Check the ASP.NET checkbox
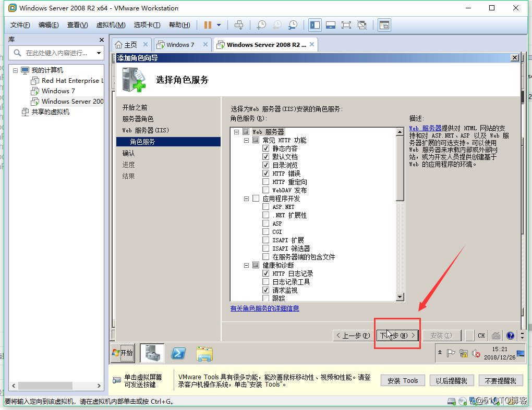Image resolution: width=532 pixels, height=410 pixels. coord(265,207)
